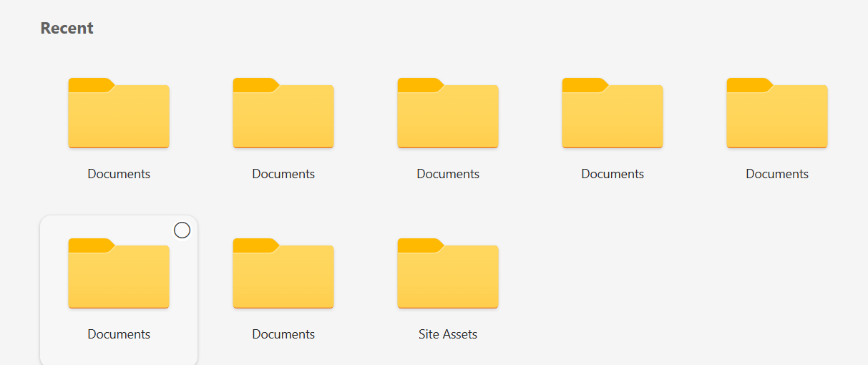Click the "Recent" section heading
Screen dimensions: 868x365
(x=67, y=28)
